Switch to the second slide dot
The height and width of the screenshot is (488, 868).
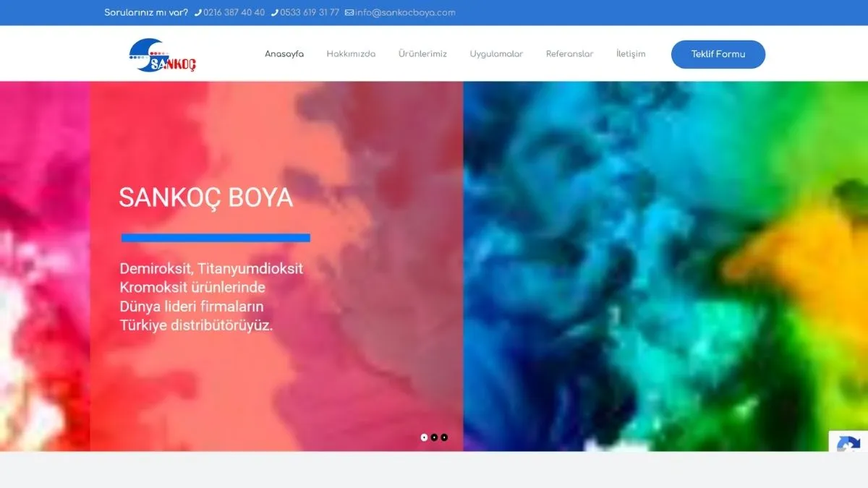(x=434, y=437)
